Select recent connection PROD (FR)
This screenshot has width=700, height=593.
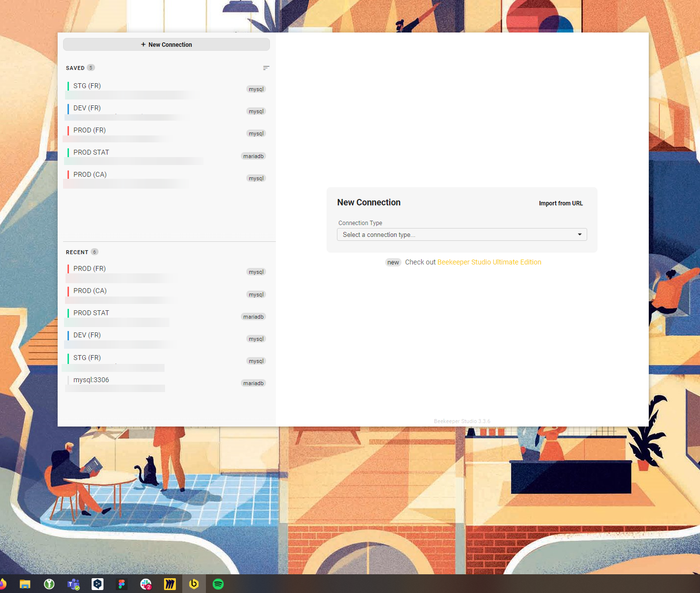tap(167, 272)
